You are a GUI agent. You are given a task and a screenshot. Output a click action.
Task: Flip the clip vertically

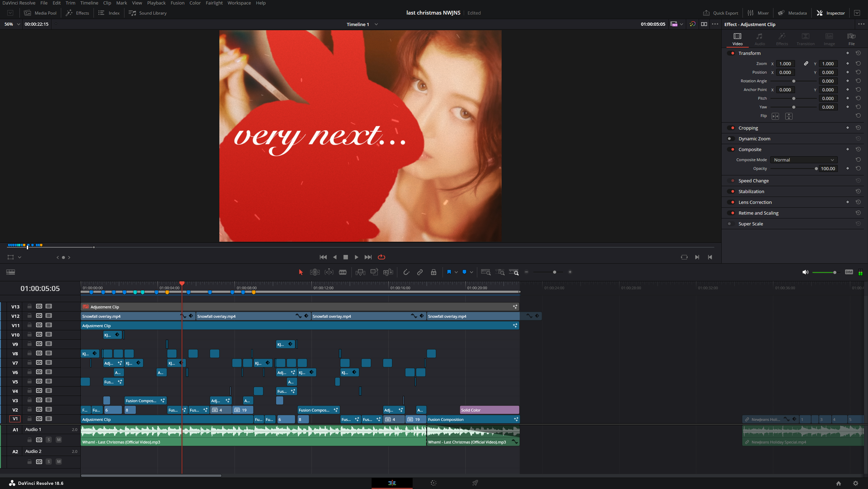pyautogui.click(x=789, y=116)
